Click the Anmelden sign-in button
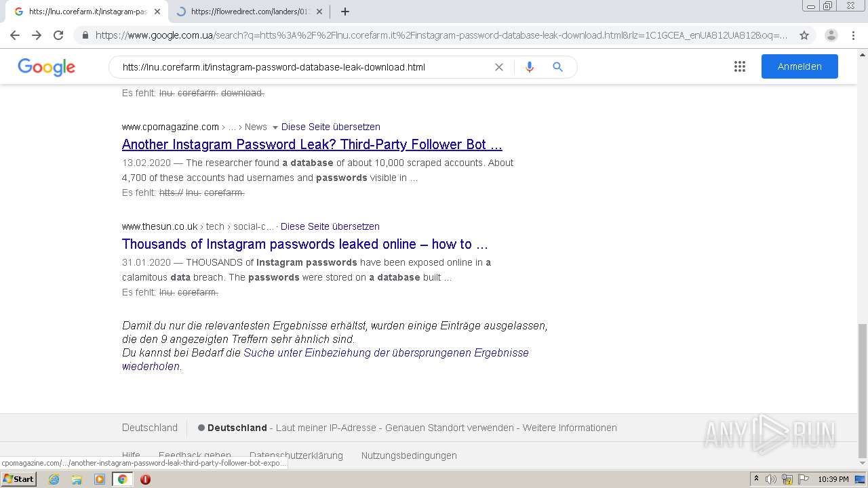Image resolution: width=868 pixels, height=488 pixels. tap(800, 66)
